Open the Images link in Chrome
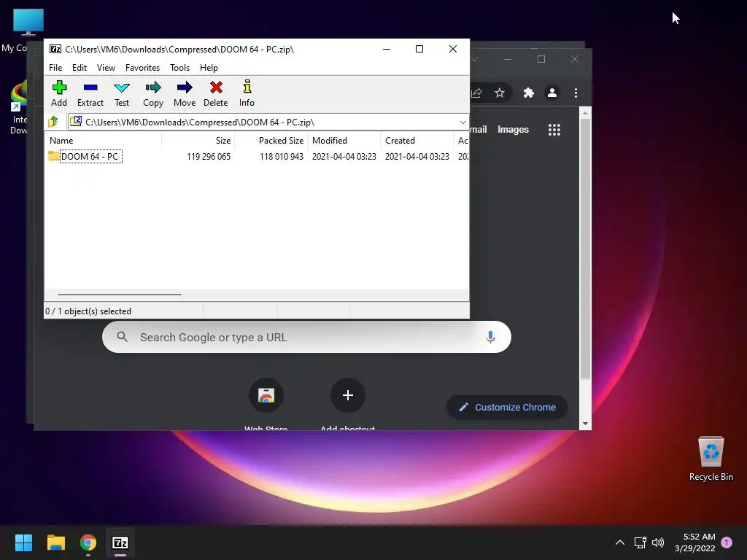747x560 pixels. pos(513,130)
